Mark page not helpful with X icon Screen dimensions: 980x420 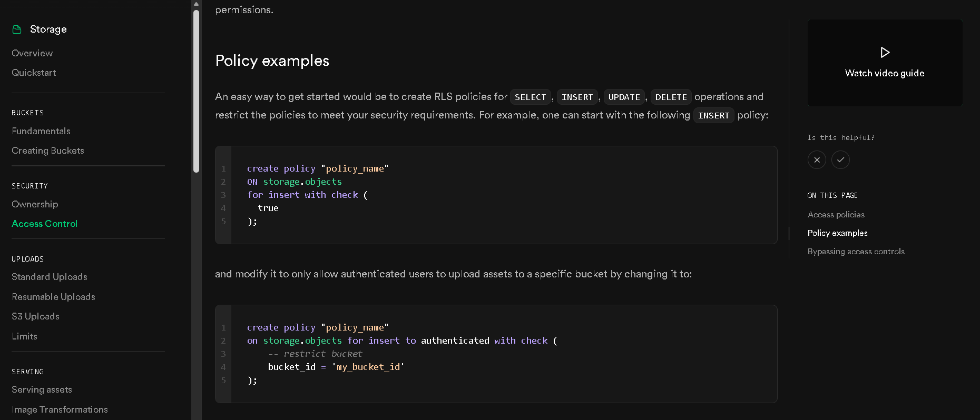point(817,159)
